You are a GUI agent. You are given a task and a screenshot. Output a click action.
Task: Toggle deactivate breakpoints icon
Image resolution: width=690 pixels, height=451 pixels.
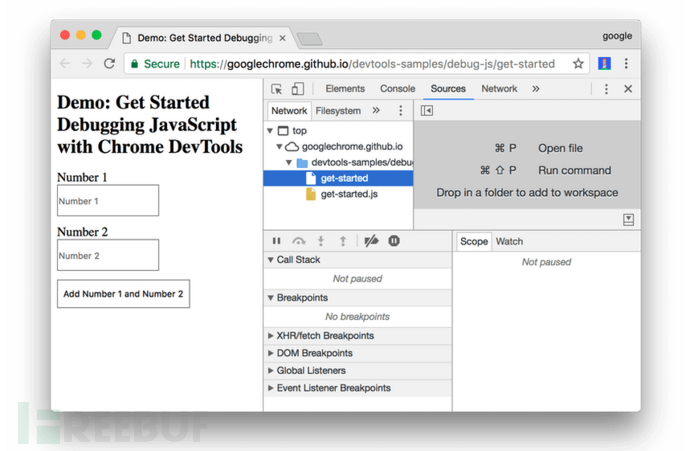pyautogui.click(x=371, y=241)
